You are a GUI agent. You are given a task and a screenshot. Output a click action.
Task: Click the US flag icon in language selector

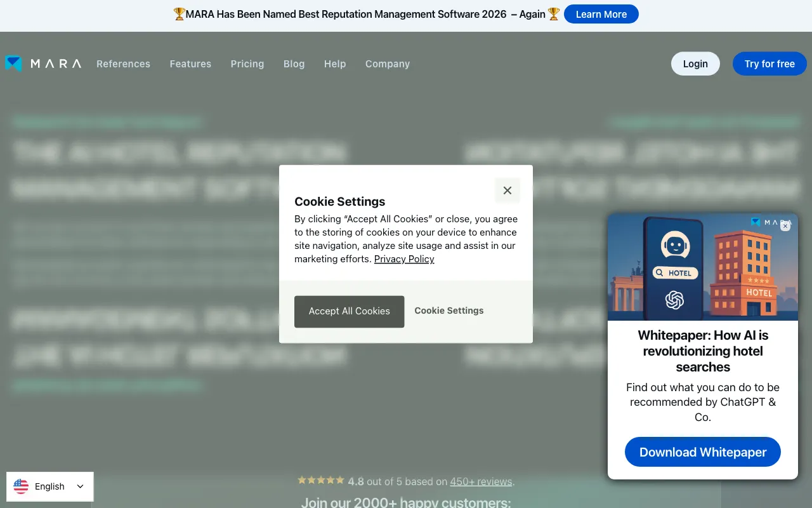tap(21, 486)
